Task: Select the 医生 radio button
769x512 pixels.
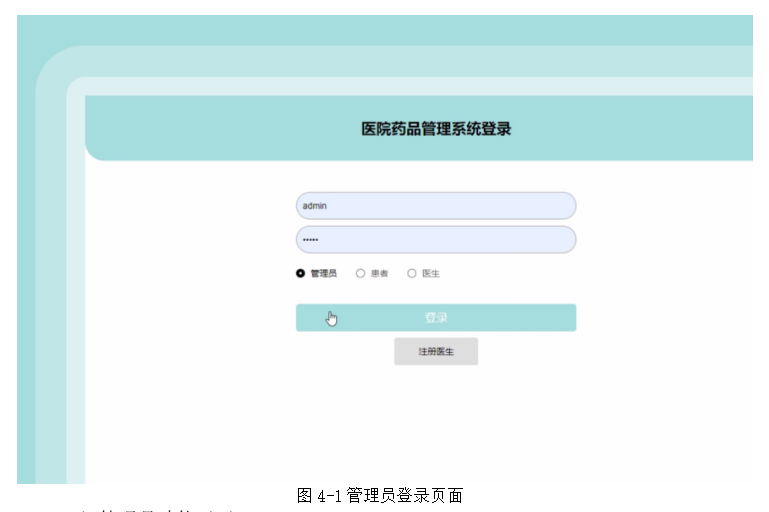Action: pyautogui.click(x=412, y=273)
